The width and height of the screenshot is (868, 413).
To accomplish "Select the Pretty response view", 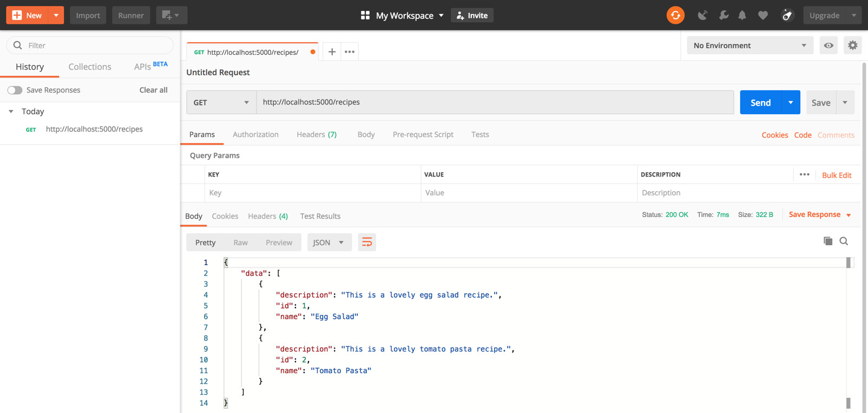I will pyautogui.click(x=206, y=242).
